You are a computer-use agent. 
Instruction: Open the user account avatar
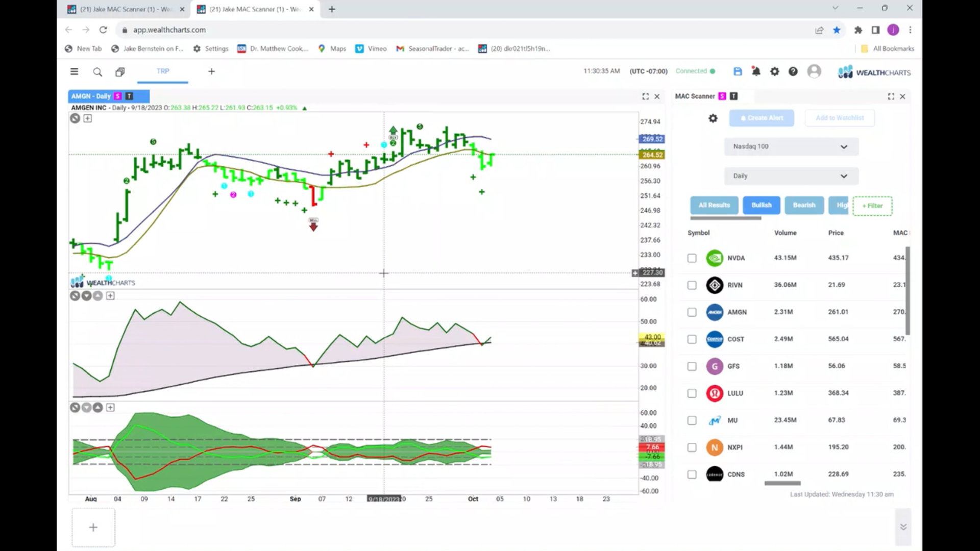814,71
